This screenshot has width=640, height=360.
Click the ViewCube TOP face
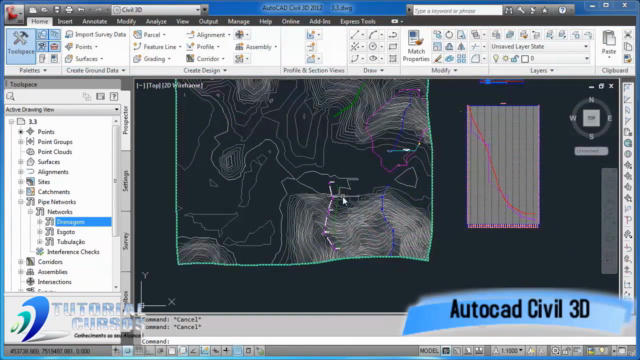[591, 118]
